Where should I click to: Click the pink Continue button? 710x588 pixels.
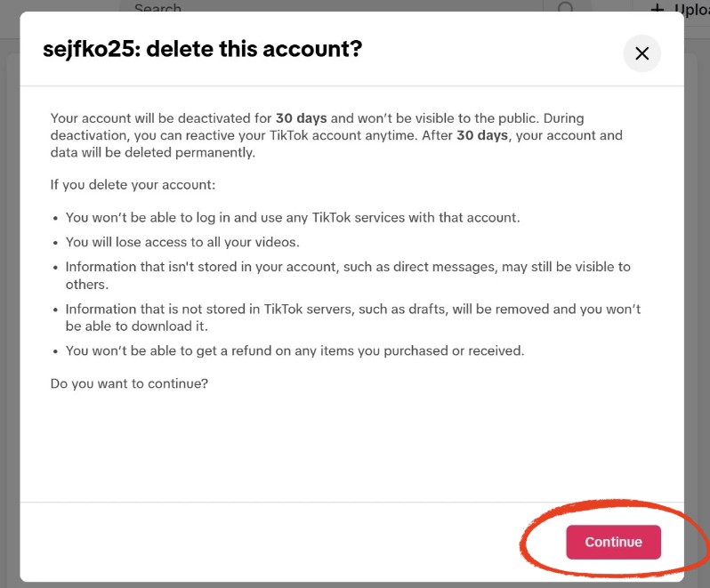pyautogui.click(x=613, y=542)
